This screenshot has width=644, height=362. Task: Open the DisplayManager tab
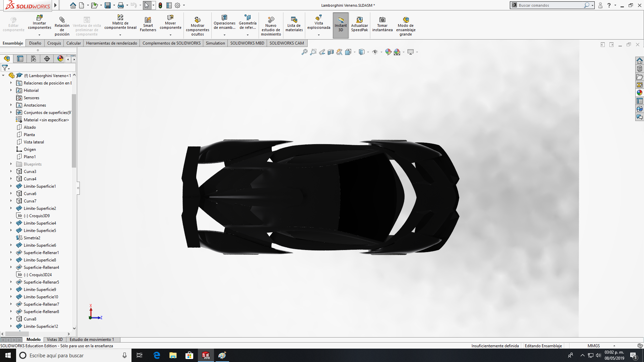pos(60,59)
